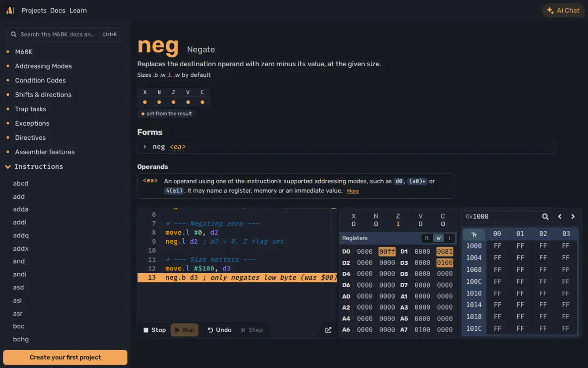
Task: Click the memory address search magnifier icon
Action: [x=545, y=217]
